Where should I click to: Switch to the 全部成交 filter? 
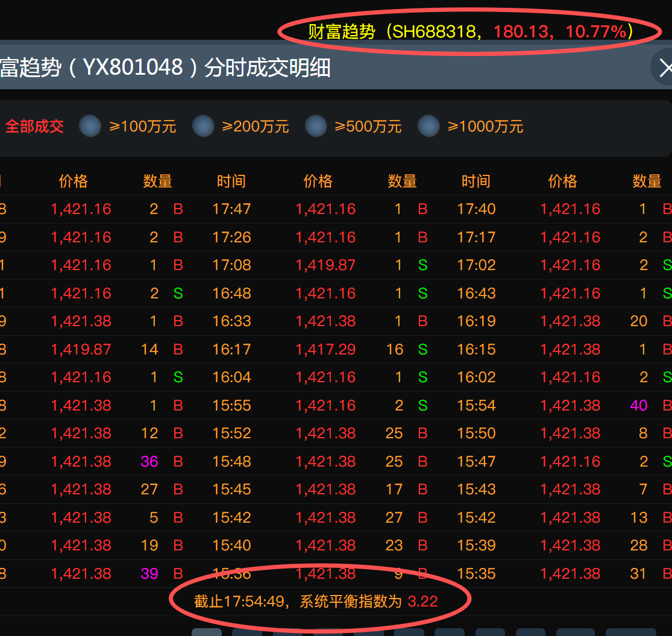pos(34,127)
